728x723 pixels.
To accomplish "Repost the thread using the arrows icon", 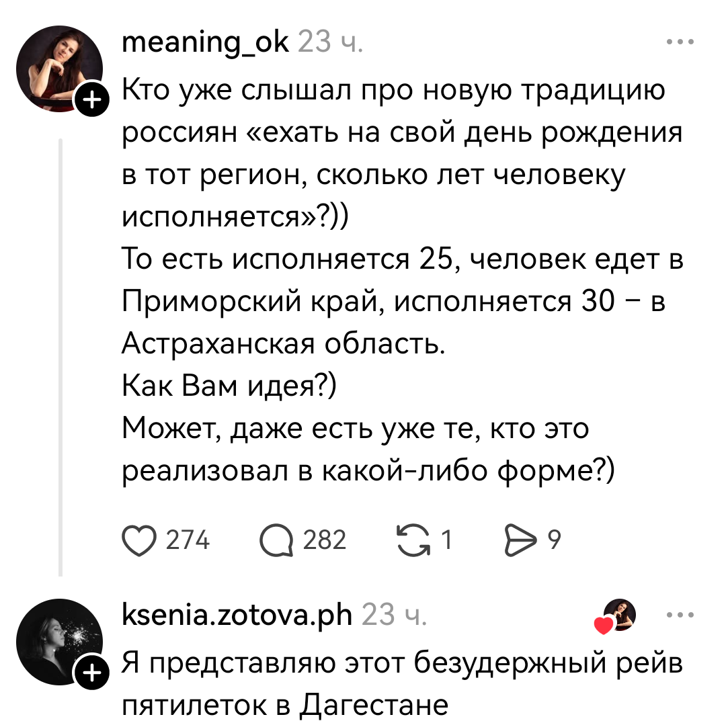I will [414, 540].
